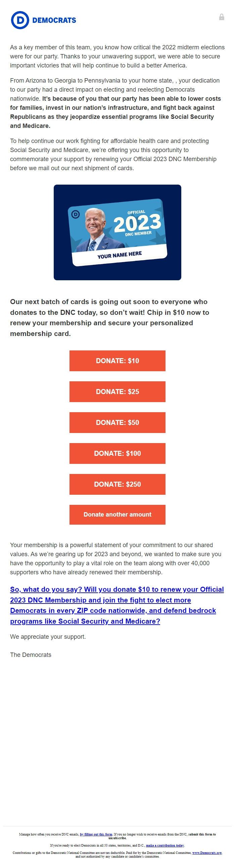Follow the 'So, what do you say?' link
The image size is (235, 868).
point(117,605)
